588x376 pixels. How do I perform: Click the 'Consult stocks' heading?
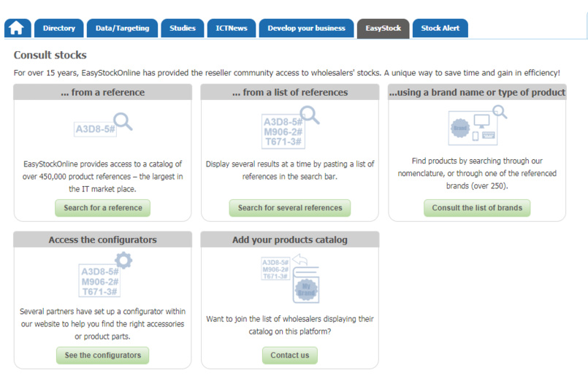(50, 55)
